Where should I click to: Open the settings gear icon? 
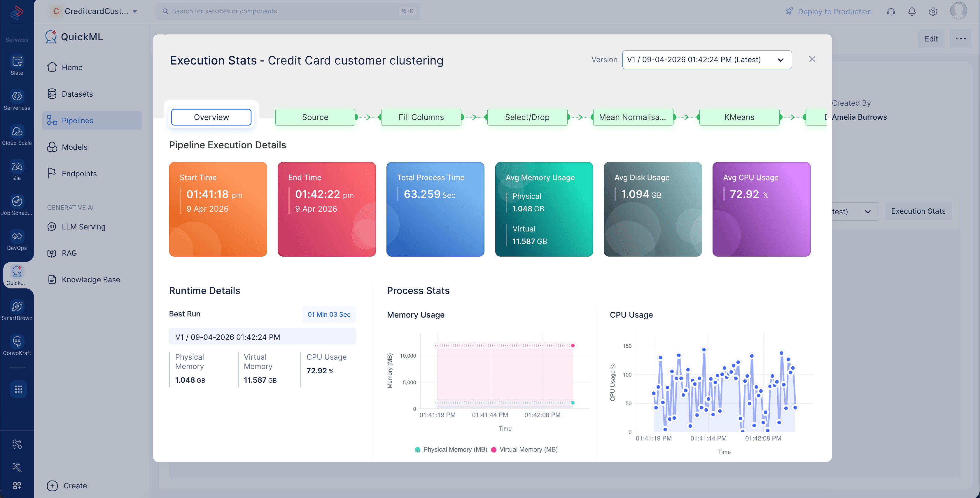(x=933, y=11)
